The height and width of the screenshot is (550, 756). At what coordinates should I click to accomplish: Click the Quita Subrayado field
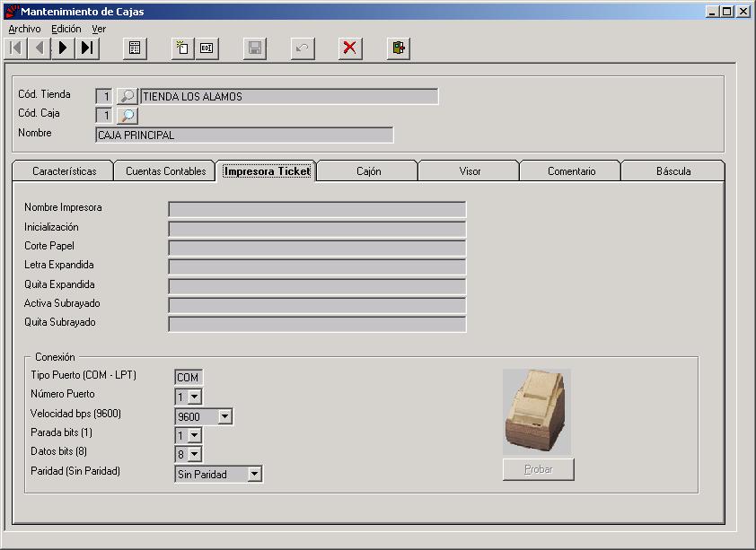[317, 324]
